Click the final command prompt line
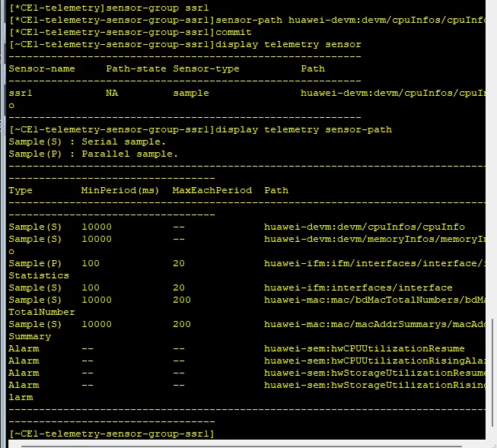This screenshot has width=497, height=448. pos(112,434)
